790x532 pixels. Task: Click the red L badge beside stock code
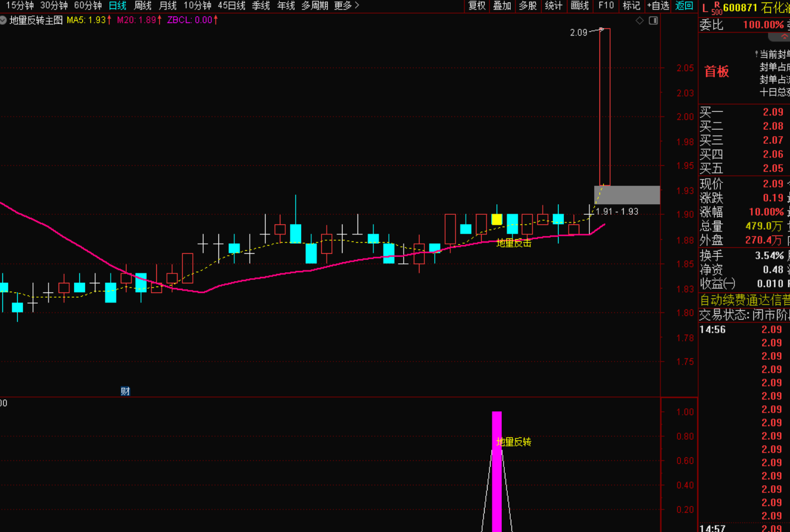pyautogui.click(x=705, y=8)
